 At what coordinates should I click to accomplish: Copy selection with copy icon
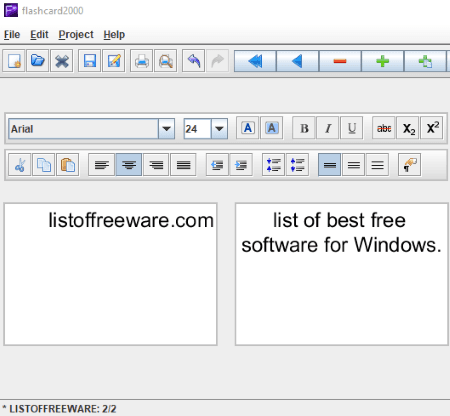tap(44, 165)
